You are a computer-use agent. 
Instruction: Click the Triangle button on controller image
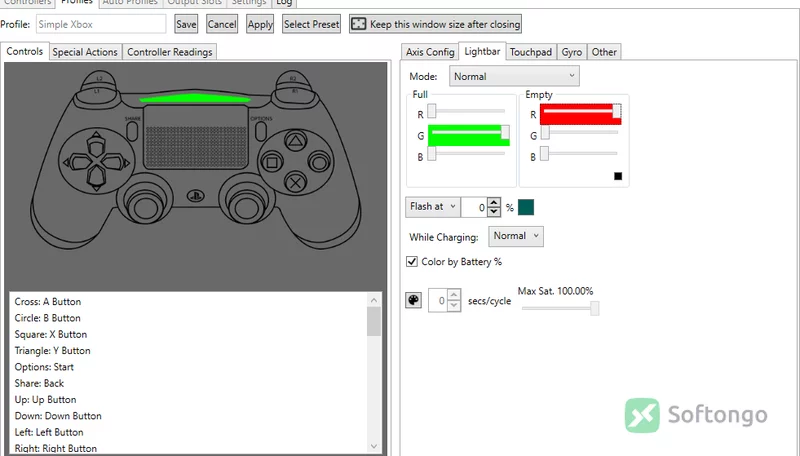pos(295,141)
